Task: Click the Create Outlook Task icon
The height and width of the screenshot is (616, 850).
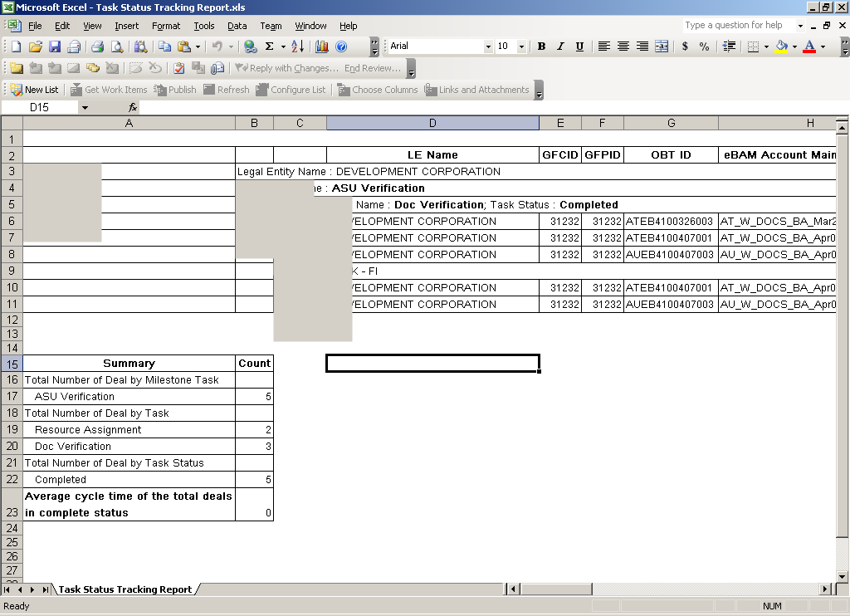Action: click(179, 68)
